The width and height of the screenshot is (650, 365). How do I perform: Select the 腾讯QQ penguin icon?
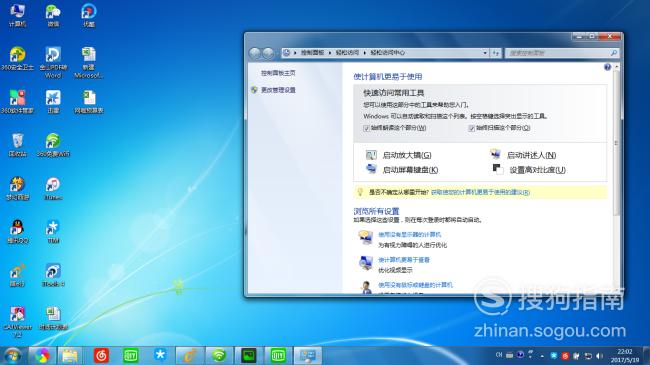pos(17,232)
